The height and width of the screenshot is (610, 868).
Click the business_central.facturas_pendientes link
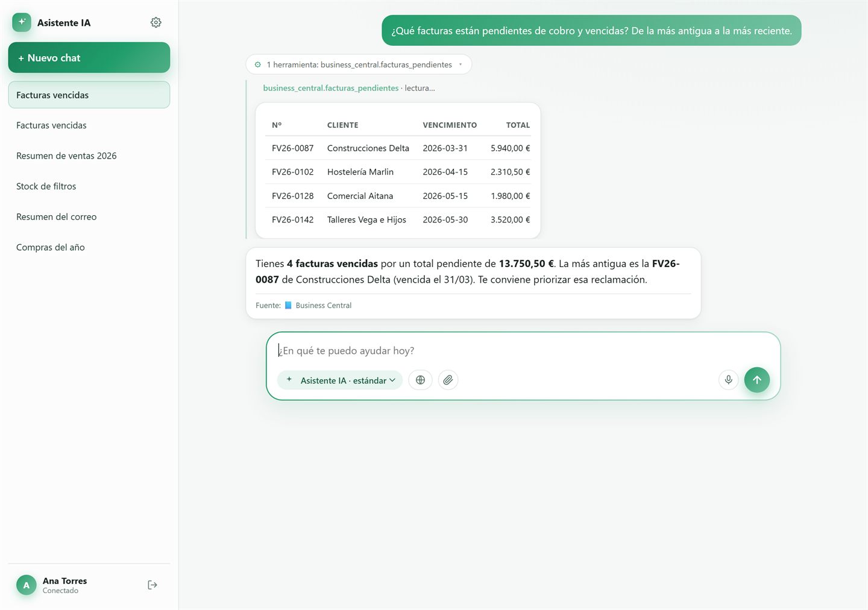click(x=330, y=88)
